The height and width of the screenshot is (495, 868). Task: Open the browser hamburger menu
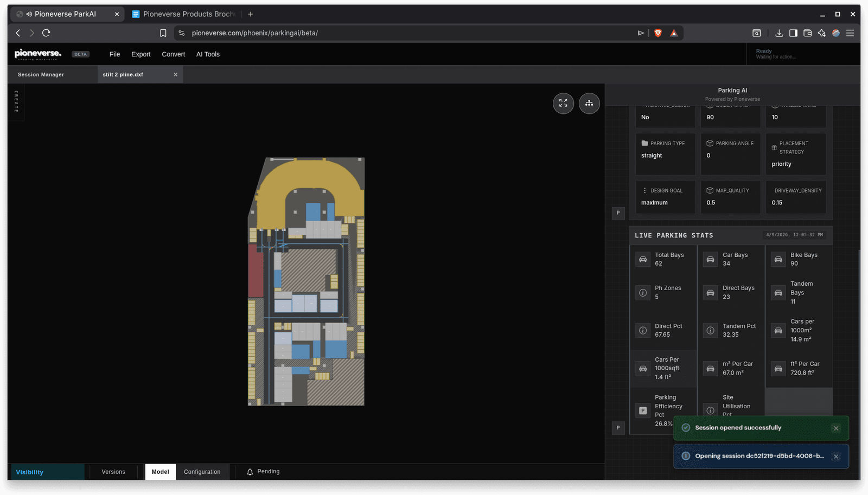click(850, 33)
